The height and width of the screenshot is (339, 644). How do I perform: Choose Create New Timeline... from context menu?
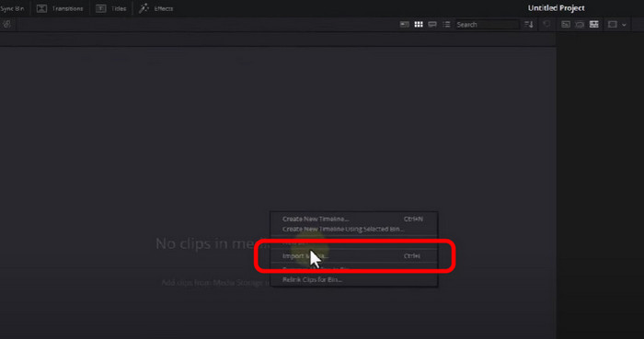point(353,219)
